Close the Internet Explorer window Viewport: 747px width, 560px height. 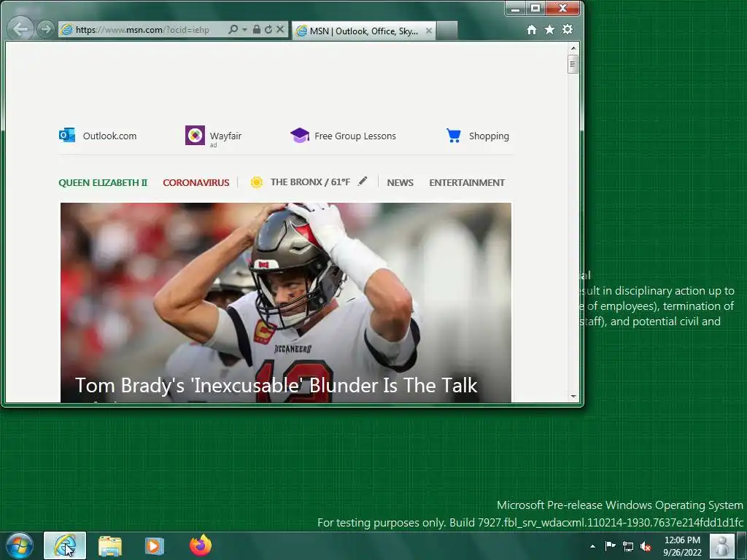[x=562, y=8]
